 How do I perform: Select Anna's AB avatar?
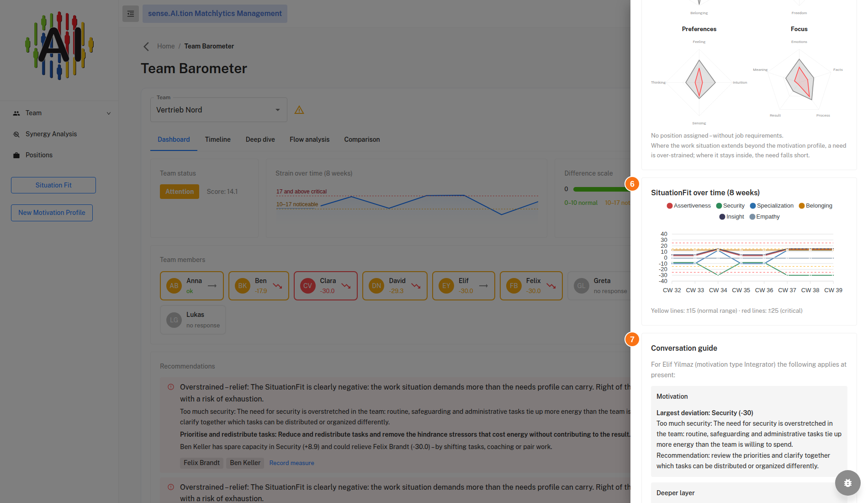click(x=174, y=286)
